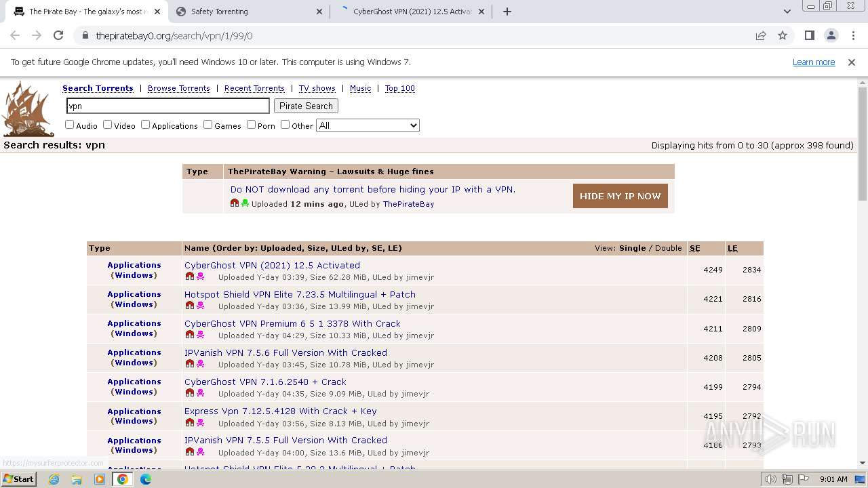
Task: Open Chrome tab search dropdown
Action: tap(787, 12)
